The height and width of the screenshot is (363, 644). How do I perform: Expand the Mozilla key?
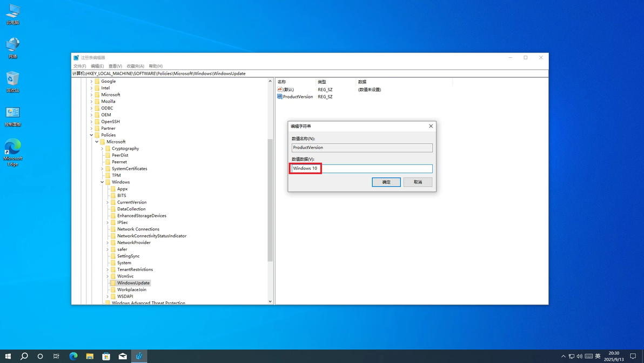[x=91, y=102]
